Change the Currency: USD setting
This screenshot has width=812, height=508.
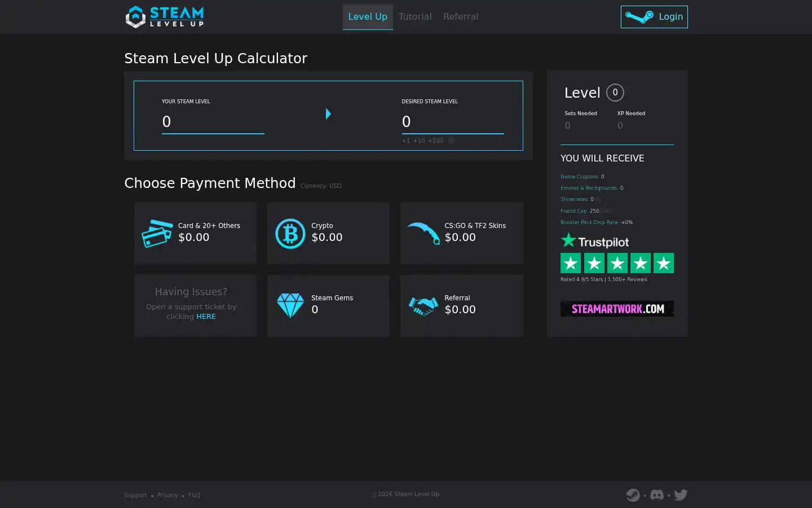(x=321, y=186)
